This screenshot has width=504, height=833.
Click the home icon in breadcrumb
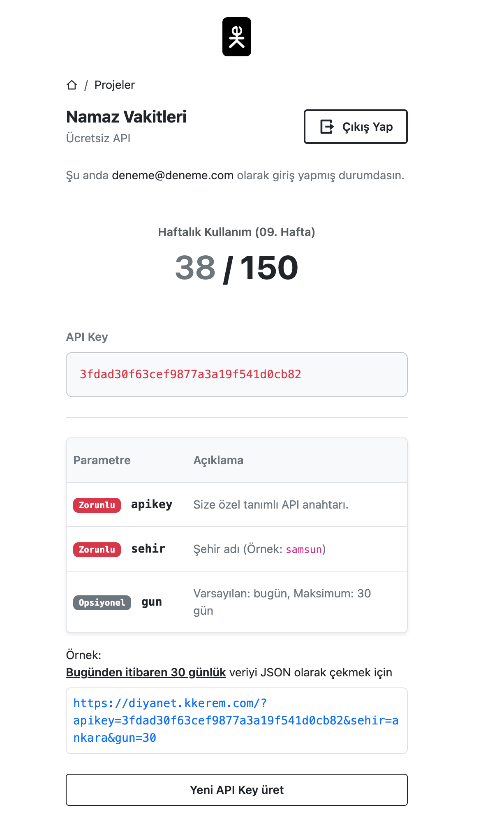tap(72, 85)
